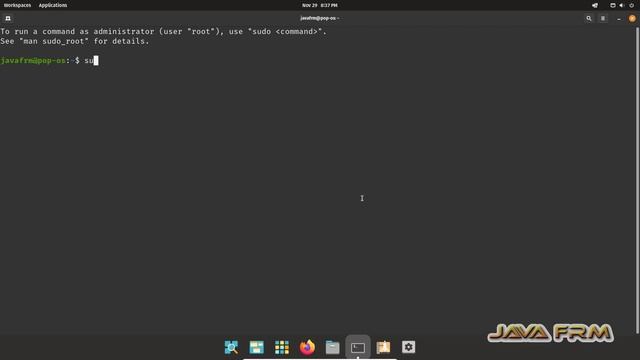Open the Workspaces menu in top bar

(17, 5)
